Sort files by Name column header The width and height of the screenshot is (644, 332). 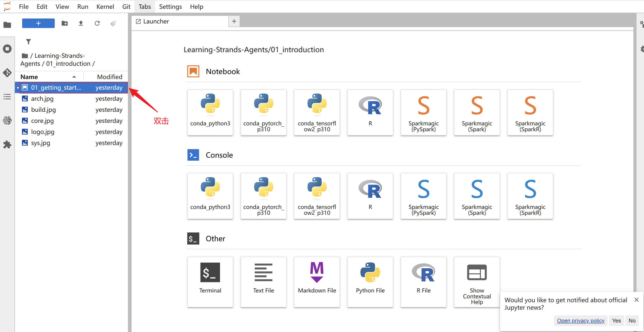click(49, 77)
